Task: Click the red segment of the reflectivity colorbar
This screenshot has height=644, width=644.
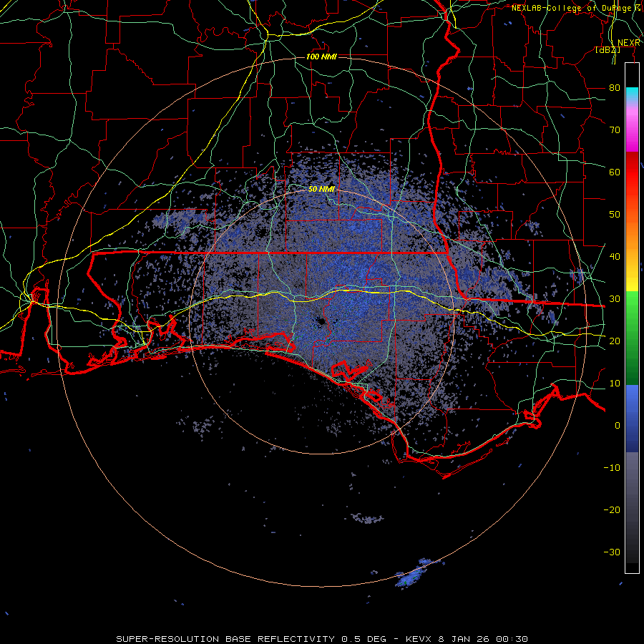Action: tap(632, 172)
